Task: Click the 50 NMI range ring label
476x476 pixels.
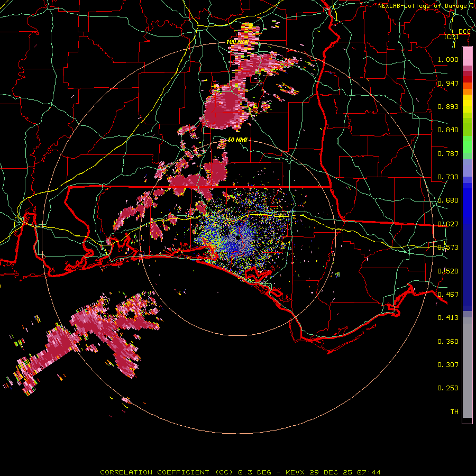Action: click(237, 140)
